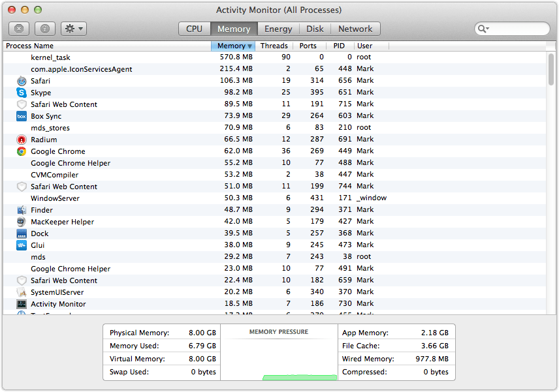Image resolution: width=559 pixels, height=392 pixels.
Task: Open the gear action menu
Action: 74,29
